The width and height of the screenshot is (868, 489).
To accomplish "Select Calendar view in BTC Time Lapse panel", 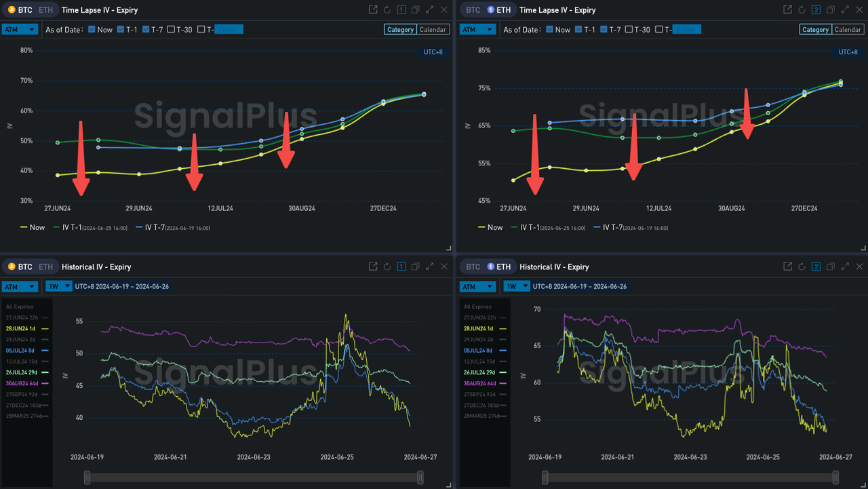I will (x=433, y=29).
